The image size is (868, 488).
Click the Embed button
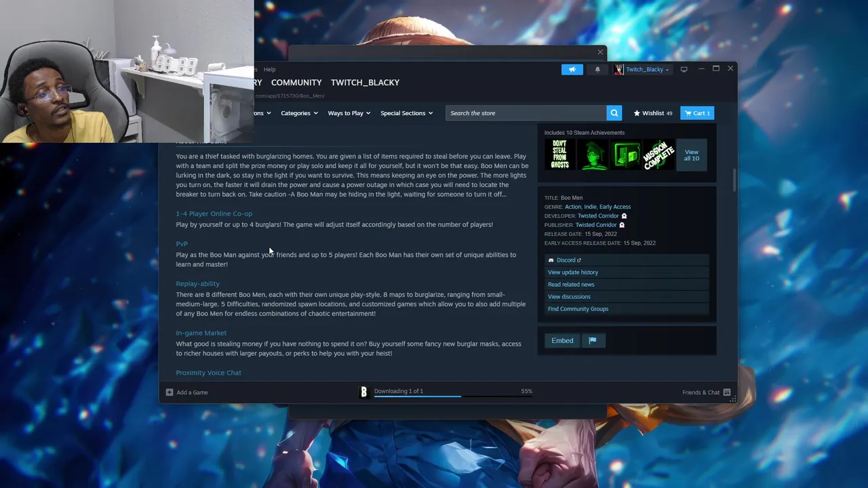[x=562, y=340]
